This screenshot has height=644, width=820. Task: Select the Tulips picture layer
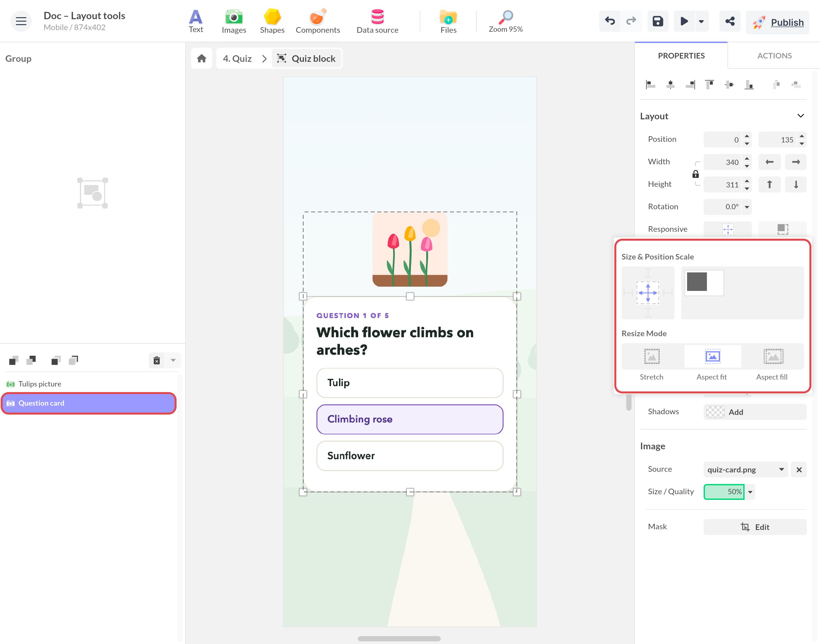click(89, 384)
